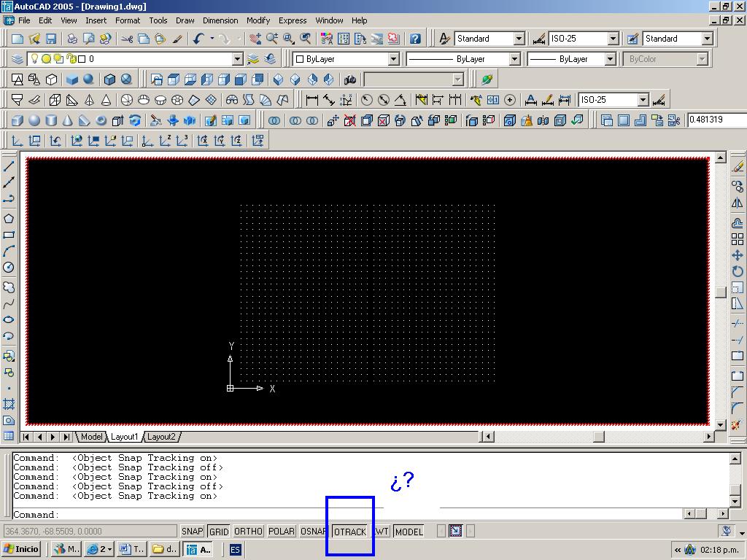Viewport: 747px width, 560px height.
Task: Open the Express menu
Action: [x=293, y=20]
